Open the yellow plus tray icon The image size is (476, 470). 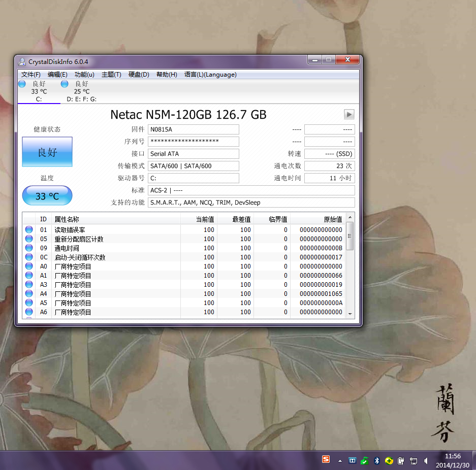pyautogui.click(x=389, y=461)
